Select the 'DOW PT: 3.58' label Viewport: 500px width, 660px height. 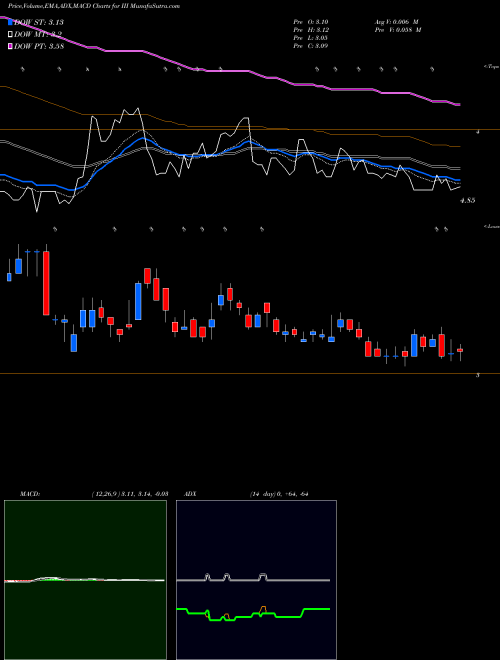[x=39, y=46]
